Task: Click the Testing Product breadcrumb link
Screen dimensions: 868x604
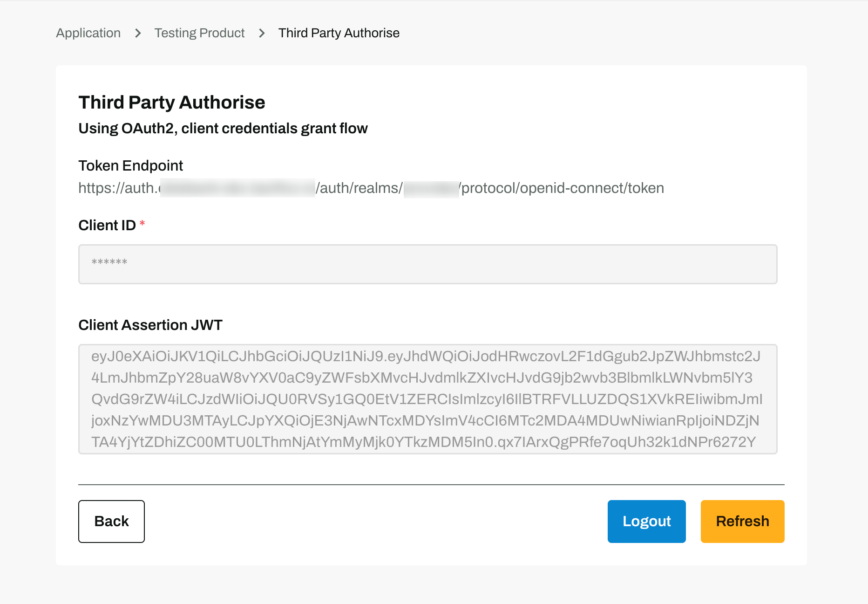Action: tap(199, 33)
